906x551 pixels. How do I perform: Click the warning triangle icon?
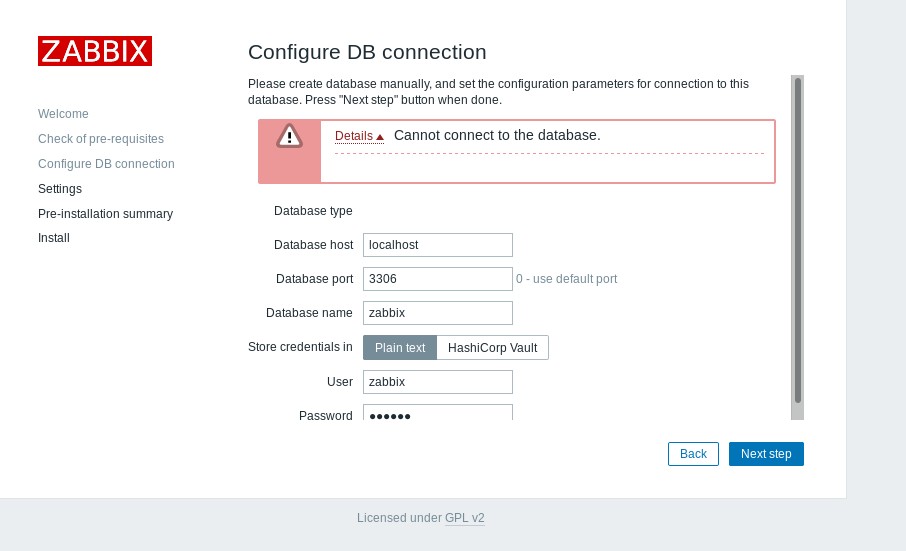click(289, 136)
